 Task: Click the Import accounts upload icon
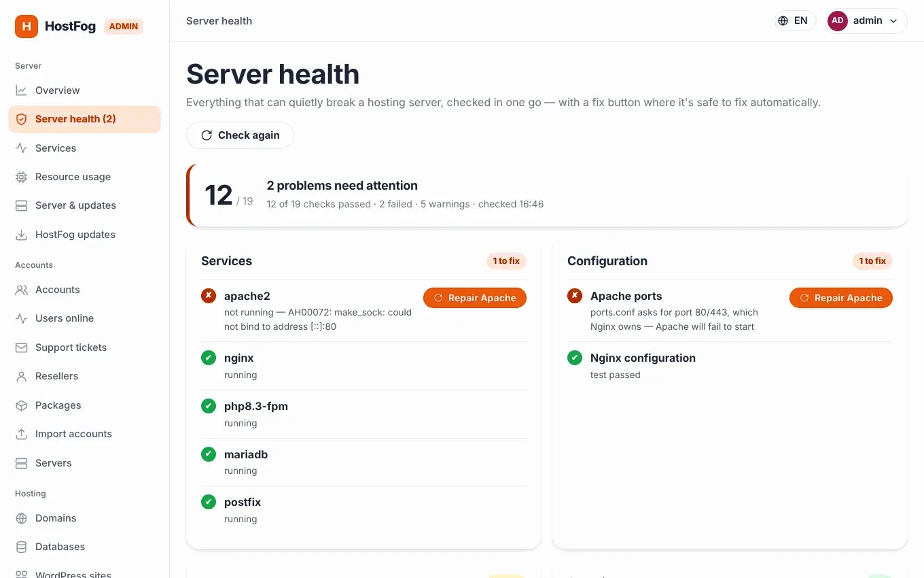(22, 434)
